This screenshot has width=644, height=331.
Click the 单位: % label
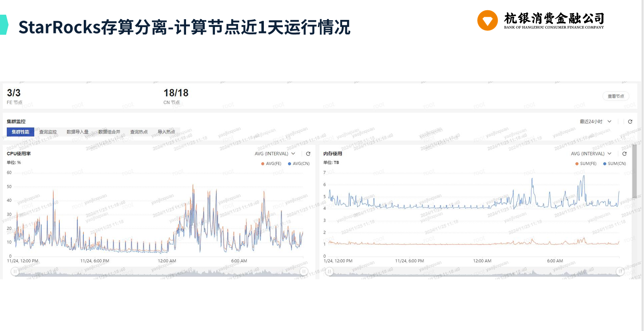tap(14, 163)
